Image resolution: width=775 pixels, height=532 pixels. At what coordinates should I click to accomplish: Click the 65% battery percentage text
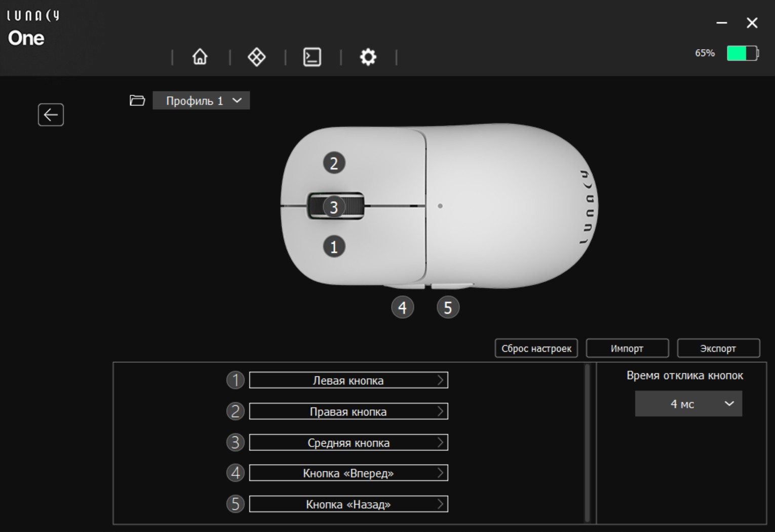(x=705, y=53)
